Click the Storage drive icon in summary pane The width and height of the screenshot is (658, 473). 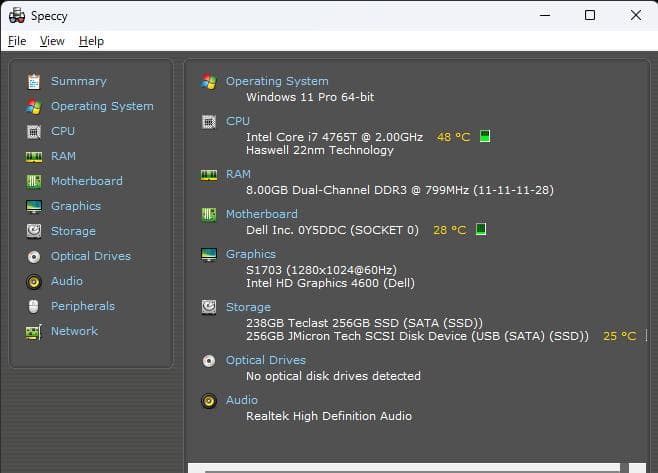pyautogui.click(x=209, y=307)
